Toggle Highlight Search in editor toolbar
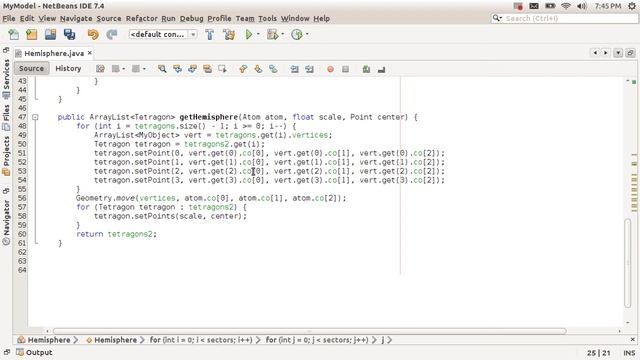 (x=207, y=69)
